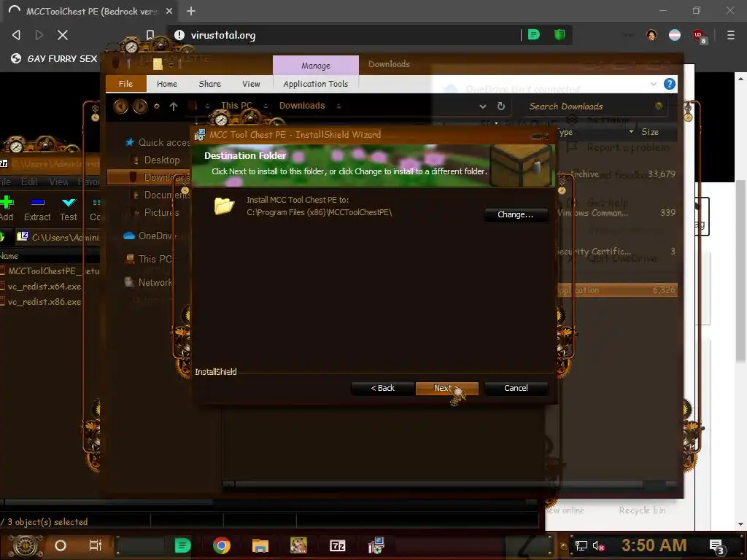The image size is (747, 560).
Task: Open the View menu in 7-Zip
Action: pos(58,182)
